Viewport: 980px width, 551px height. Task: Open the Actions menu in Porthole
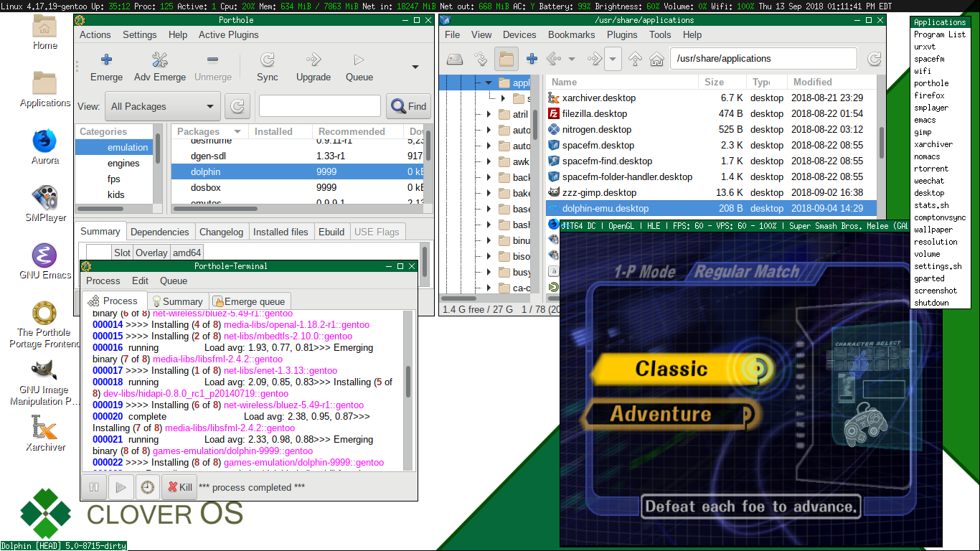click(95, 34)
